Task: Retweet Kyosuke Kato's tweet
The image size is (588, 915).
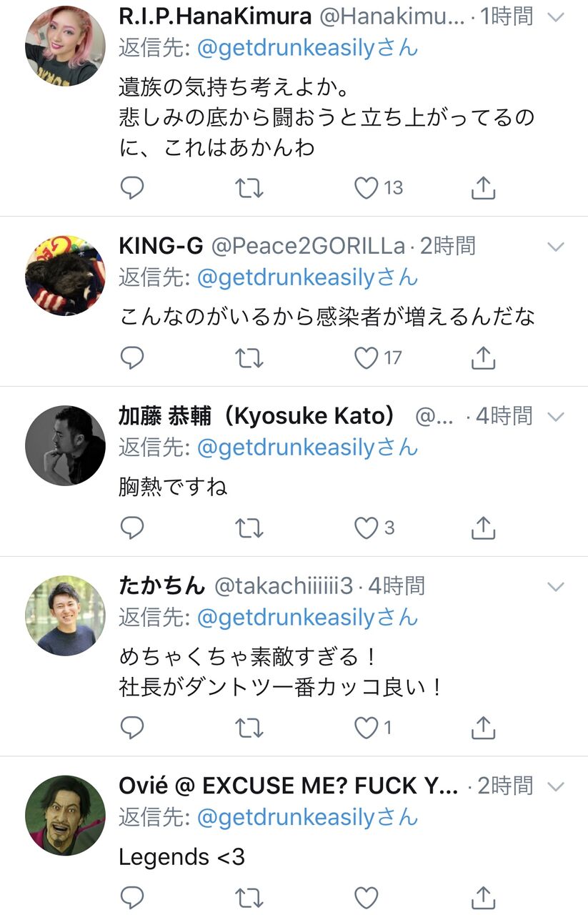Action: tap(249, 528)
